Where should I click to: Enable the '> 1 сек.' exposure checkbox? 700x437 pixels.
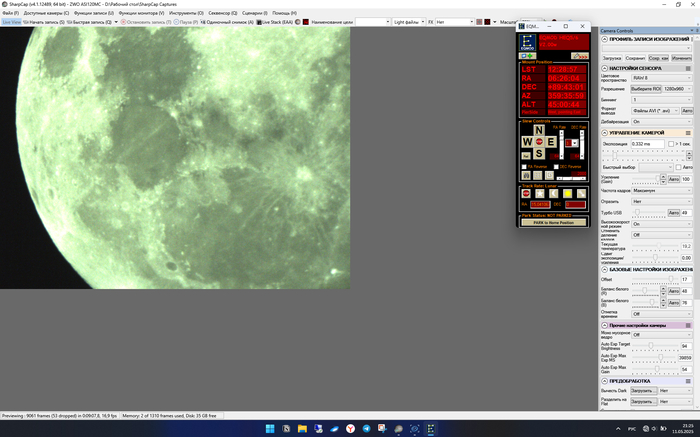point(671,144)
